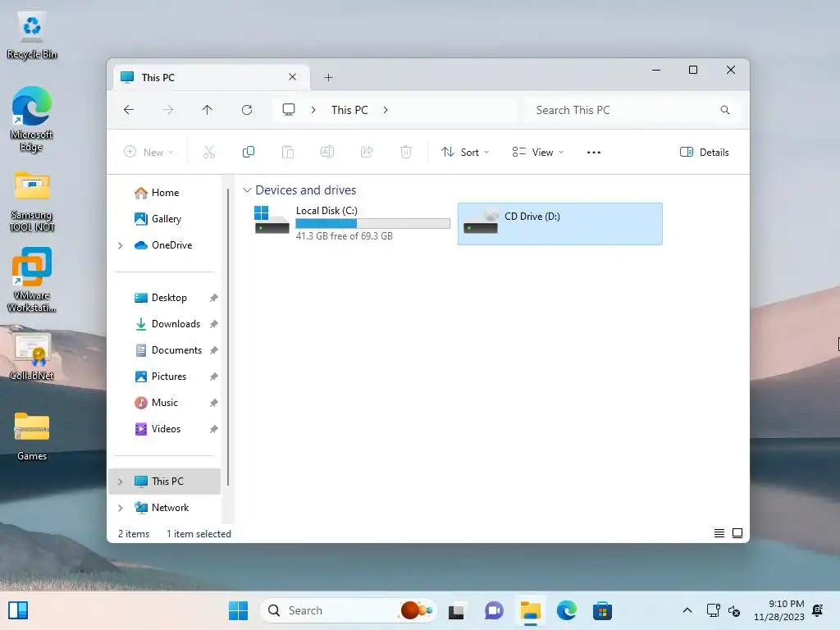Click the Cut scissors icon
Screen dimensions: 840x630
point(209,152)
